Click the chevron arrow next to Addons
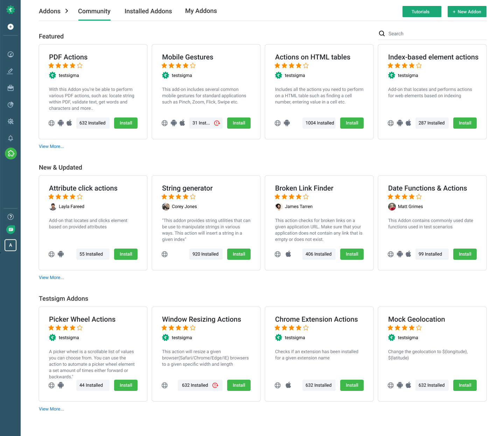The height and width of the screenshot is (436, 504). (67, 11)
